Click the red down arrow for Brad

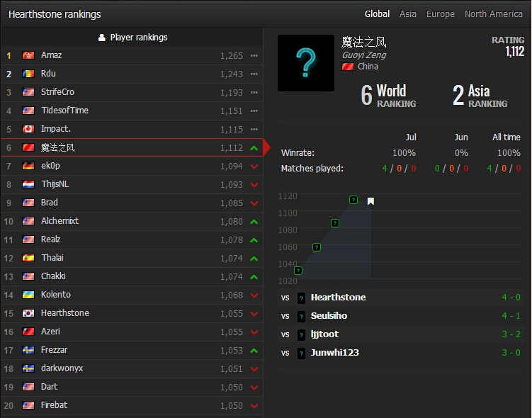pos(254,203)
